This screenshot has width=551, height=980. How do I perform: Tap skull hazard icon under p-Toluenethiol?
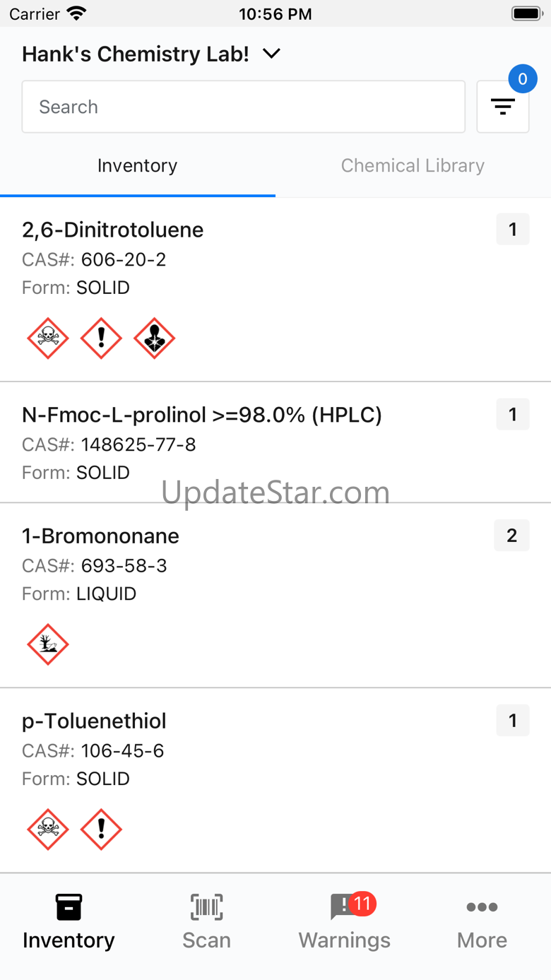click(x=48, y=829)
